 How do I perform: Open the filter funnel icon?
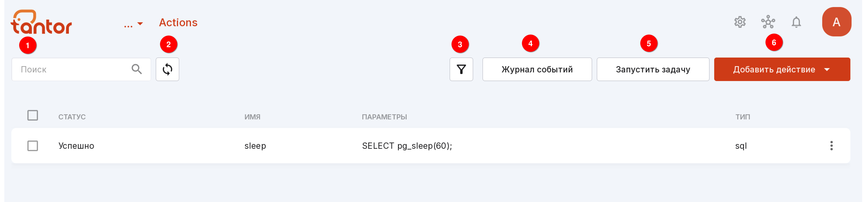[x=461, y=69]
